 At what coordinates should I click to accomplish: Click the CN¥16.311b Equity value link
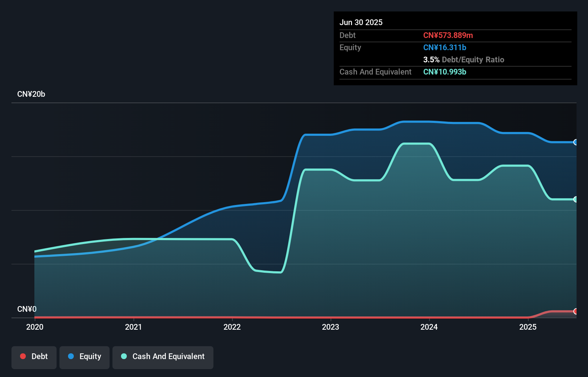pyautogui.click(x=444, y=47)
